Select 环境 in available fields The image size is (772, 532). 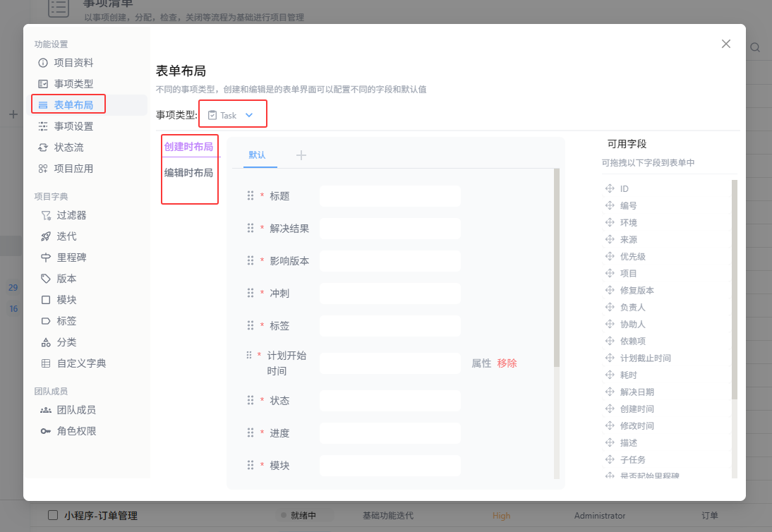tap(628, 222)
